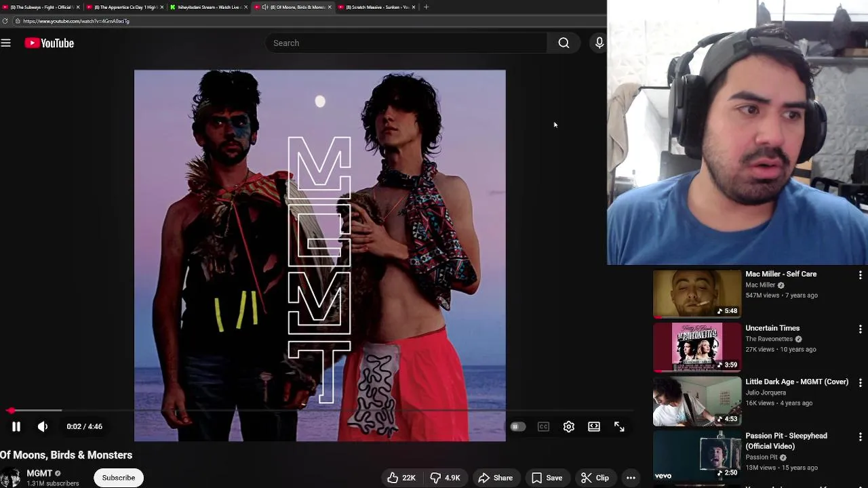
Task: Open more actions ellipsis under video
Action: [631, 478]
